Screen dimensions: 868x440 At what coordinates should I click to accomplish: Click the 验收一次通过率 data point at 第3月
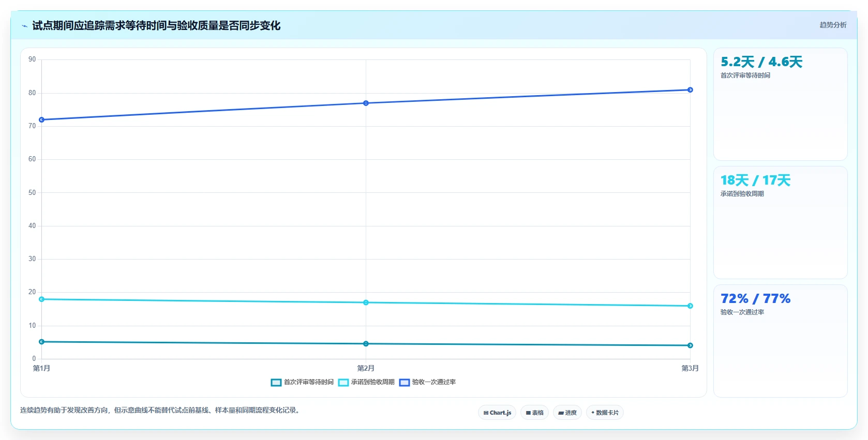point(690,90)
